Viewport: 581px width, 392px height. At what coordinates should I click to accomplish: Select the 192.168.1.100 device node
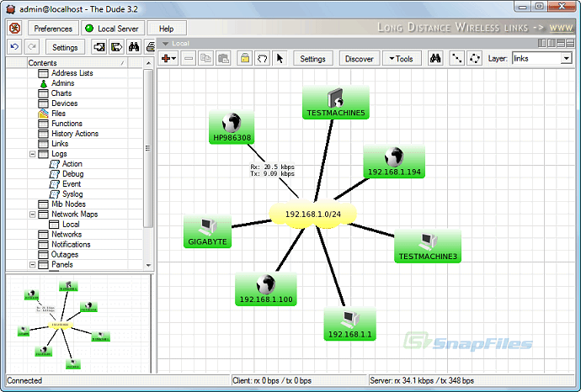pos(266,289)
